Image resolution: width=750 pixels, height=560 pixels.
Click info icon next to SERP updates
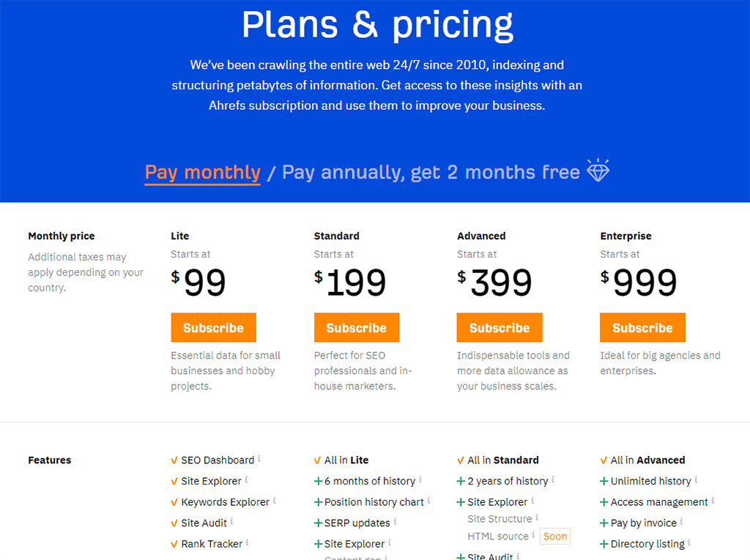395,521
